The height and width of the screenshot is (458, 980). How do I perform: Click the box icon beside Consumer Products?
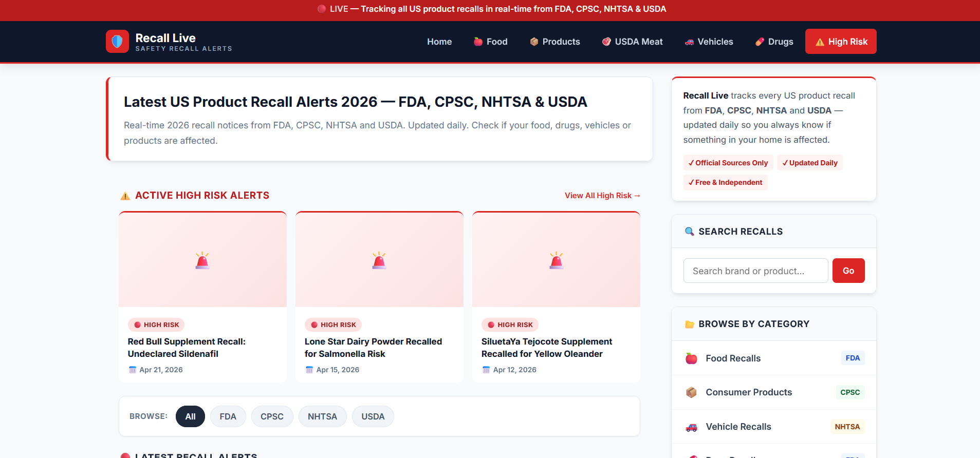click(691, 392)
